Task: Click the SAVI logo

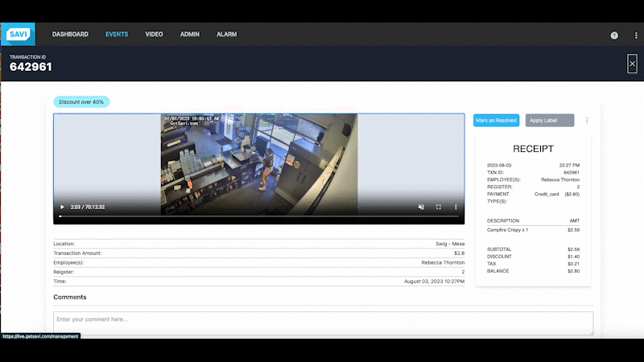Action: (x=17, y=35)
